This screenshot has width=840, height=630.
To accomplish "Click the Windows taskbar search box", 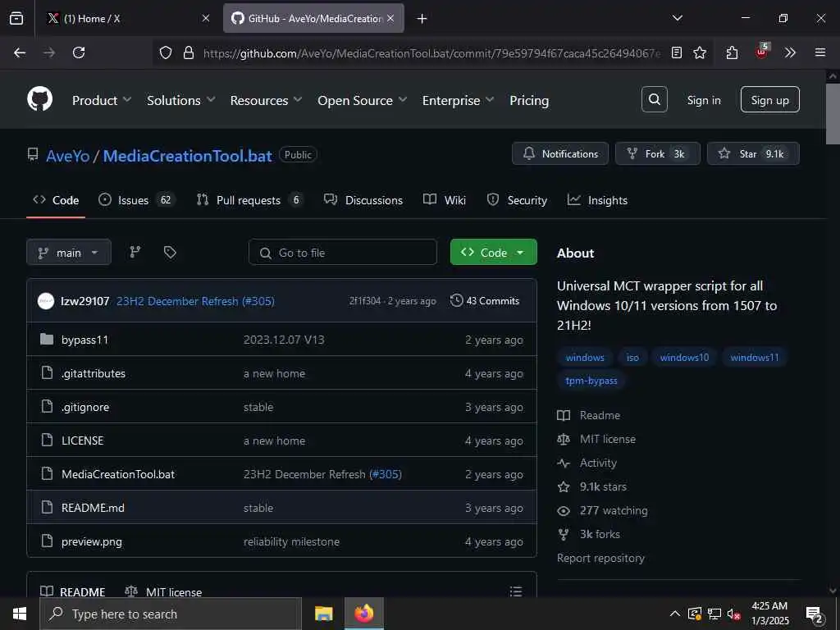I will tap(171, 614).
